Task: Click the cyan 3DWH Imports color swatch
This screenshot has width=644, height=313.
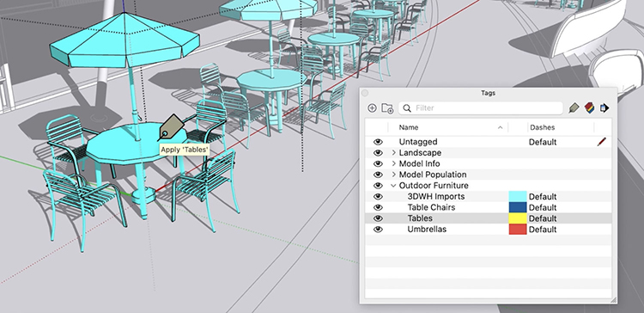Action: (518, 197)
